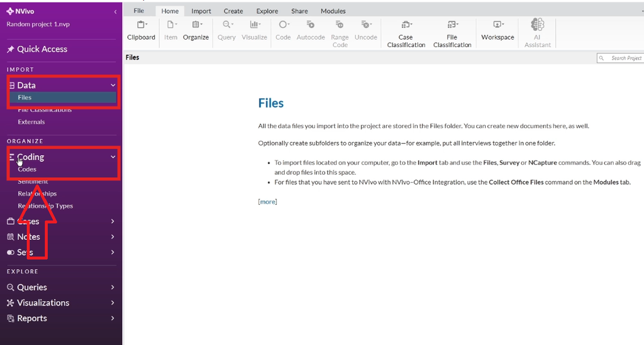Expand the Cases section
The width and height of the screenshot is (644, 345).
[x=113, y=221]
